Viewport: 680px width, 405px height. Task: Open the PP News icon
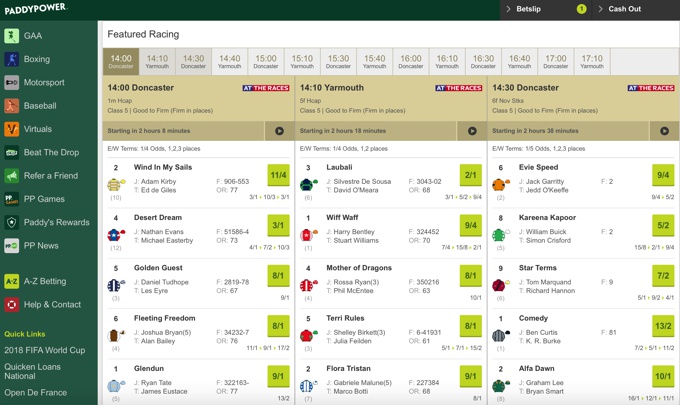point(12,245)
